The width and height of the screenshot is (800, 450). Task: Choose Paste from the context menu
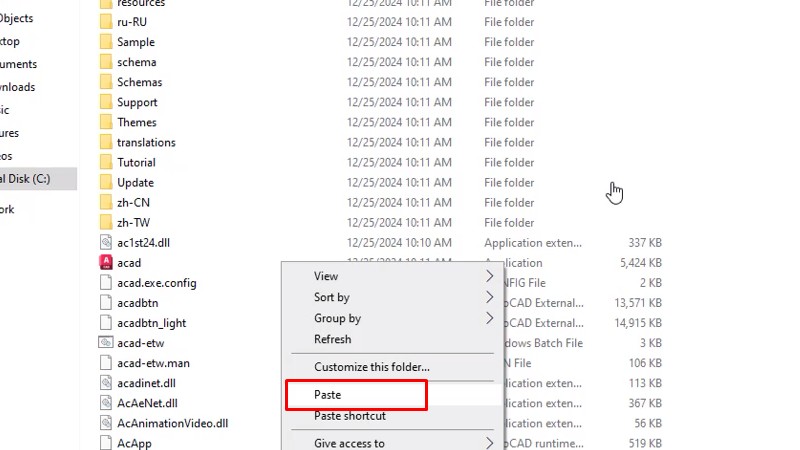(328, 395)
